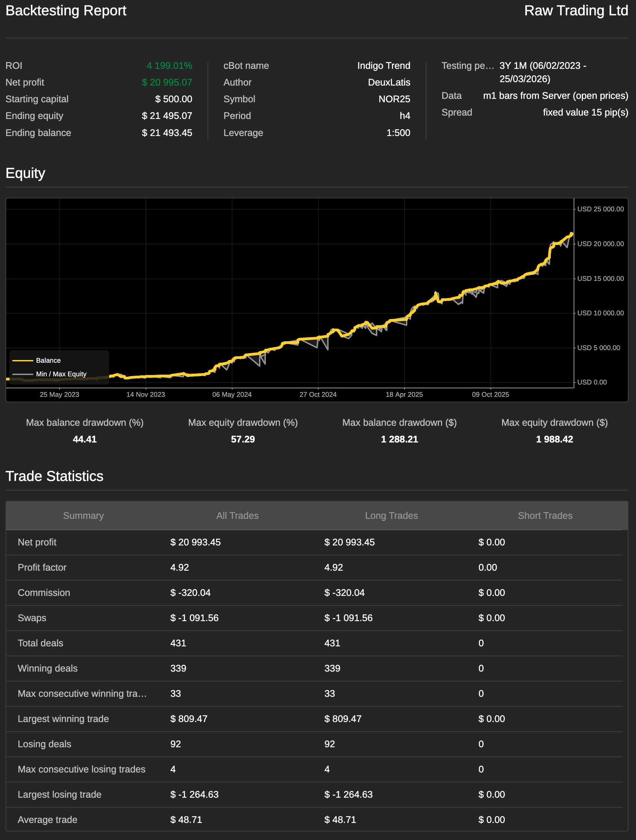Image resolution: width=636 pixels, height=840 pixels.
Task: Click the Backtesting Report heading
Action: [66, 11]
